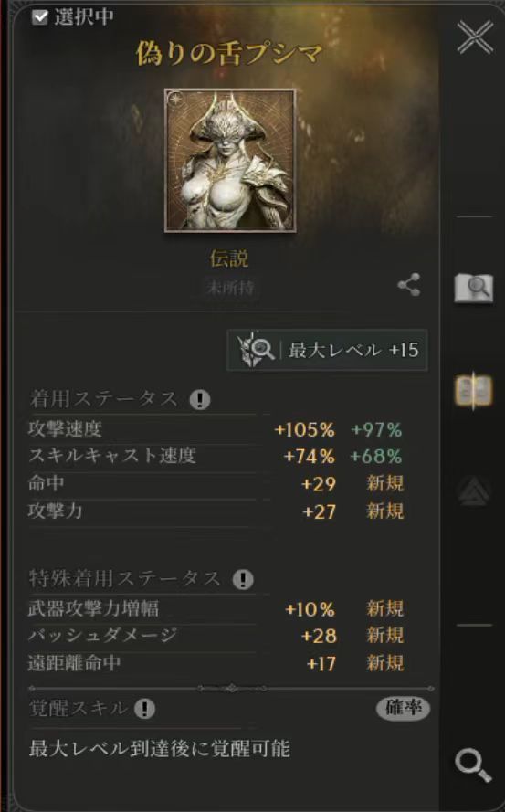Select the highlighted open book compare icon
The width and height of the screenshot is (505, 812).
pyautogui.click(x=473, y=390)
